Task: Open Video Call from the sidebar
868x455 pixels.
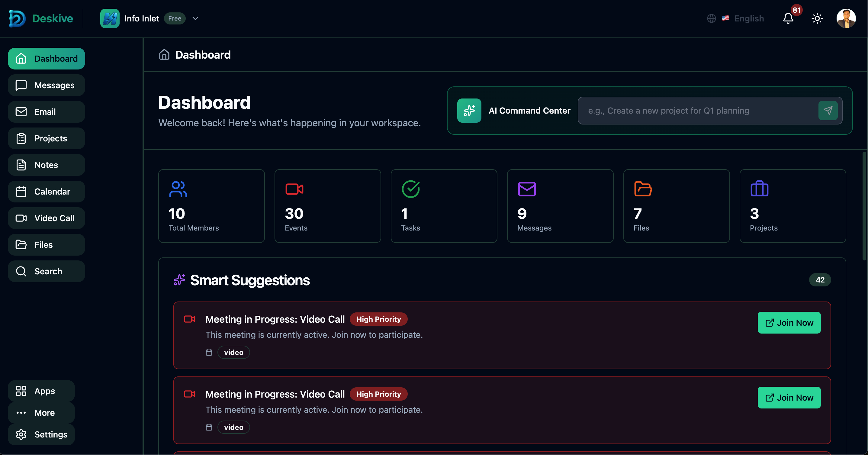Action: coord(47,218)
